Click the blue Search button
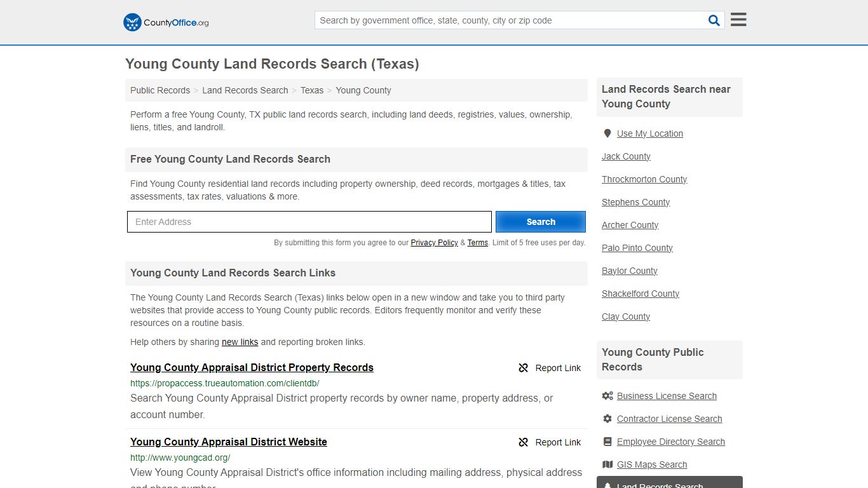This screenshot has height=488, width=868. click(x=541, y=222)
